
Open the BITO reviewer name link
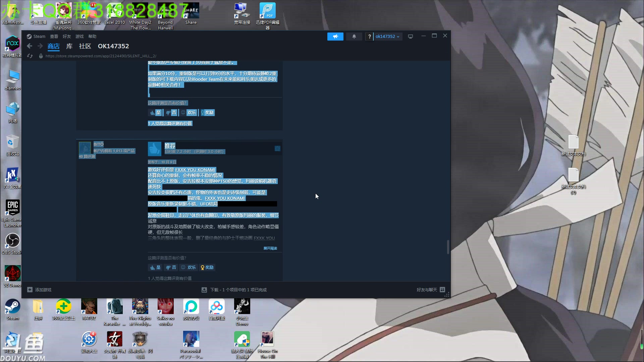(x=99, y=144)
